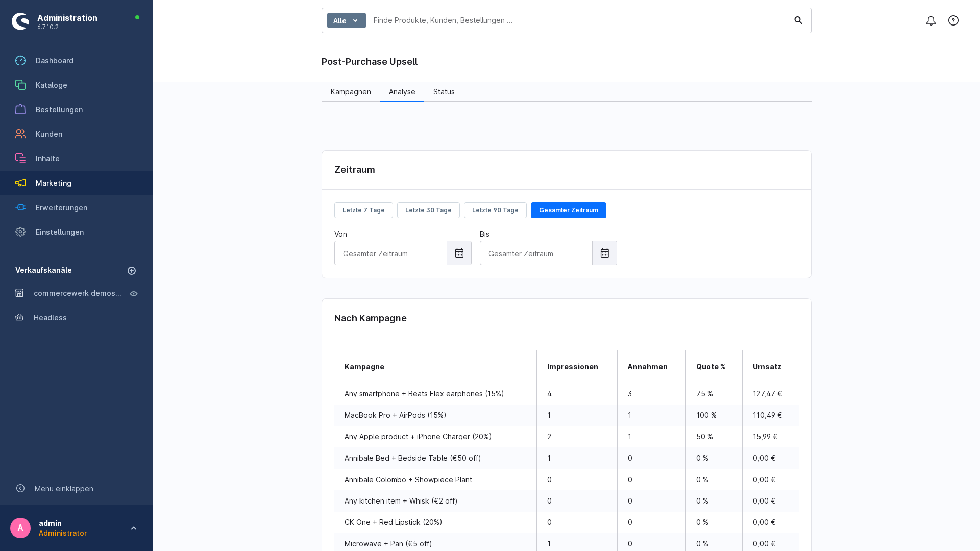The height and width of the screenshot is (551, 980).
Task: Open Erweiterungen menu item
Action: pyautogui.click(x=77, y=208)
